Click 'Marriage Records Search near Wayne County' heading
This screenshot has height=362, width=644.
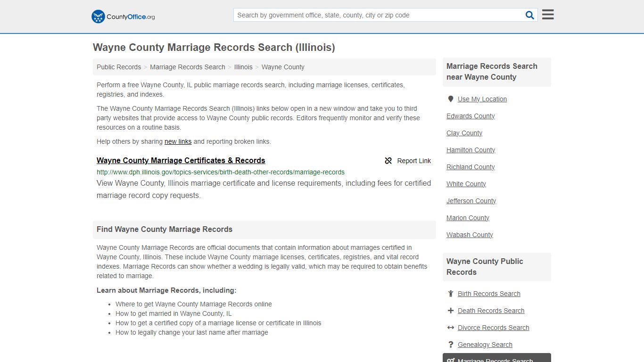click(x=492, y=72)
